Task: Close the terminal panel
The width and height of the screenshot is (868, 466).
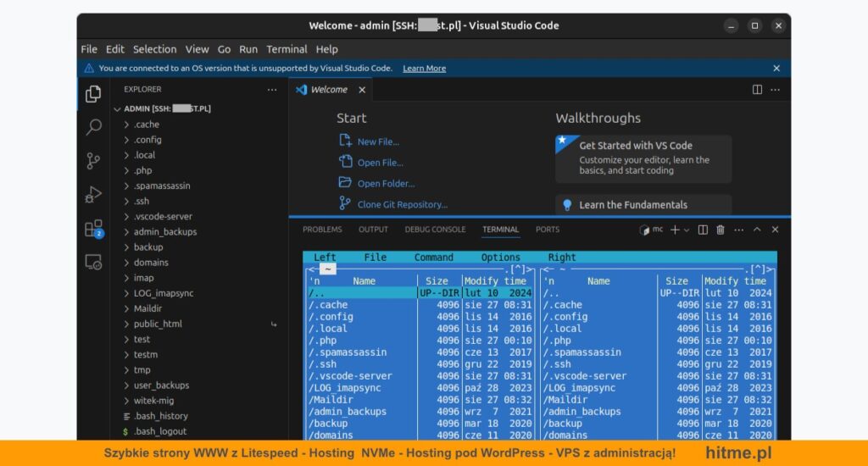Action: 775,230
